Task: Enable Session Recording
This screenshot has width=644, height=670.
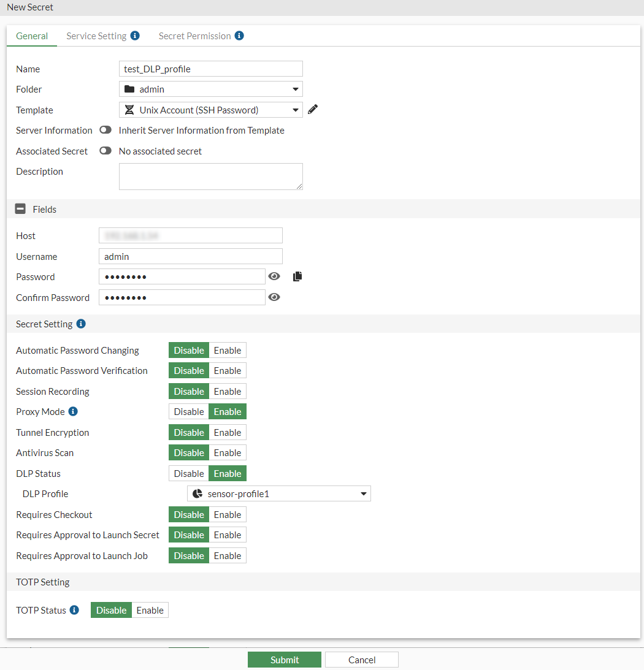Action: coord(228,390)
